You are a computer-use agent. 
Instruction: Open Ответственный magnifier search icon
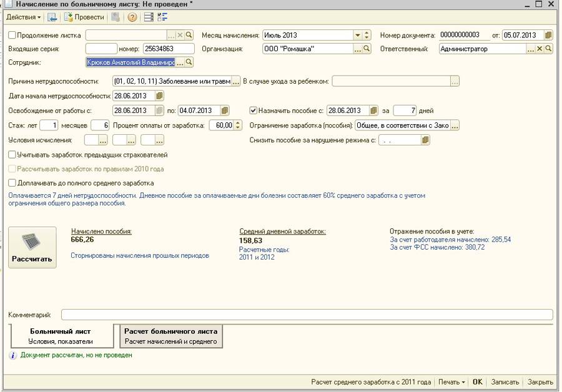coord(548,49)
